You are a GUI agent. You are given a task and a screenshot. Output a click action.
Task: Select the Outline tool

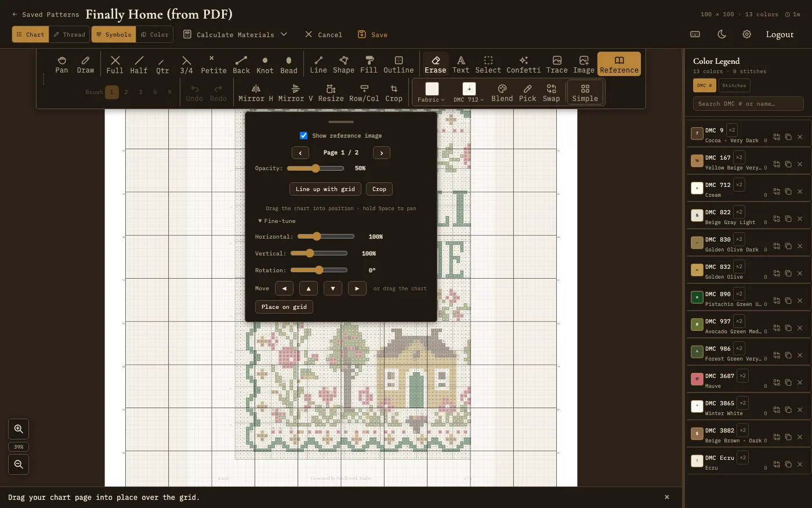point(398,64)
